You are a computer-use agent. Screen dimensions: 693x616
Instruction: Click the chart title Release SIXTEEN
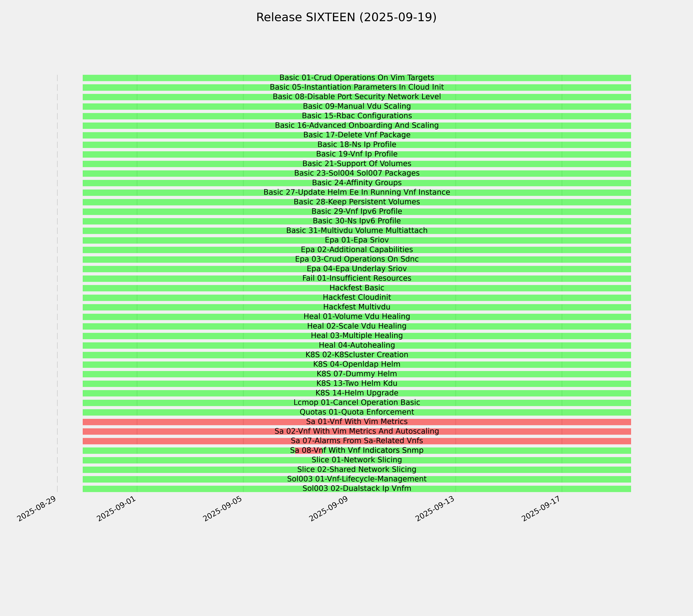coord(346,18)
